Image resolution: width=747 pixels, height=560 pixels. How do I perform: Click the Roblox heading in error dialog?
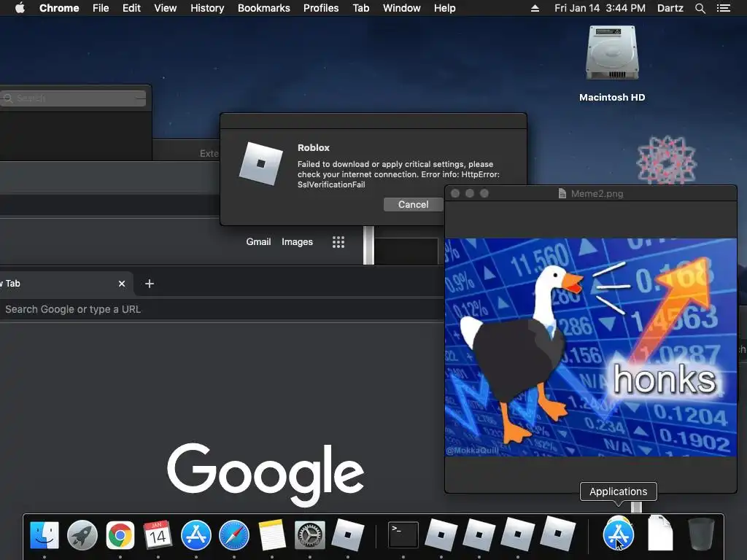314,147
